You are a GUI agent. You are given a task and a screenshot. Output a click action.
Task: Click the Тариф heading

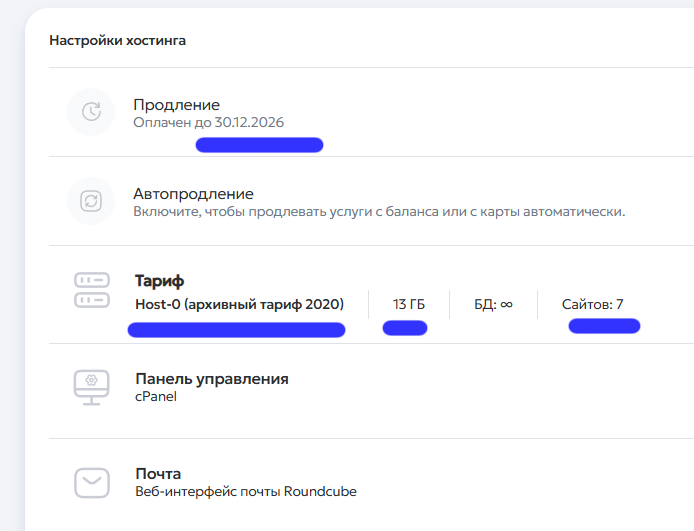160,281
